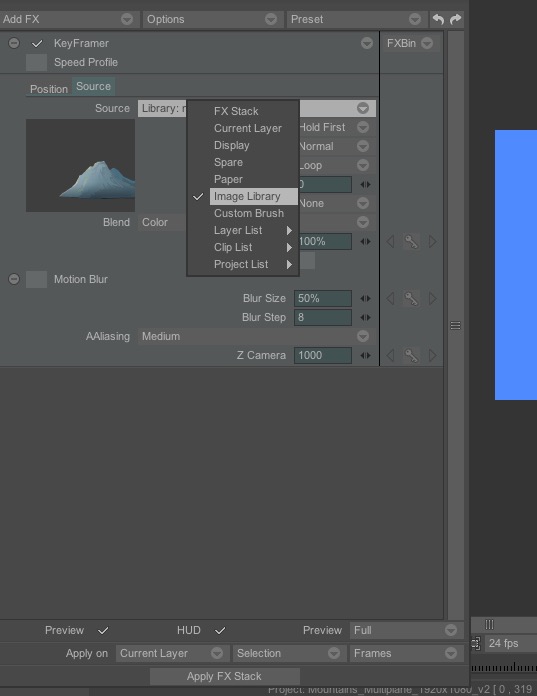The image size is (537, 696).
Task: Open the Preset dropdown
Action: click(356, 19)
